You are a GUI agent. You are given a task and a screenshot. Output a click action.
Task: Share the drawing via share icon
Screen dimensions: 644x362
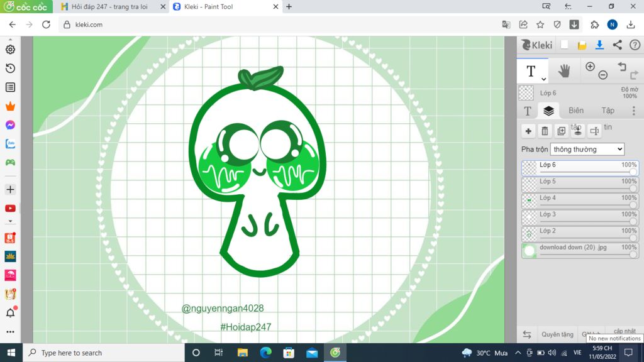point(618,45)
